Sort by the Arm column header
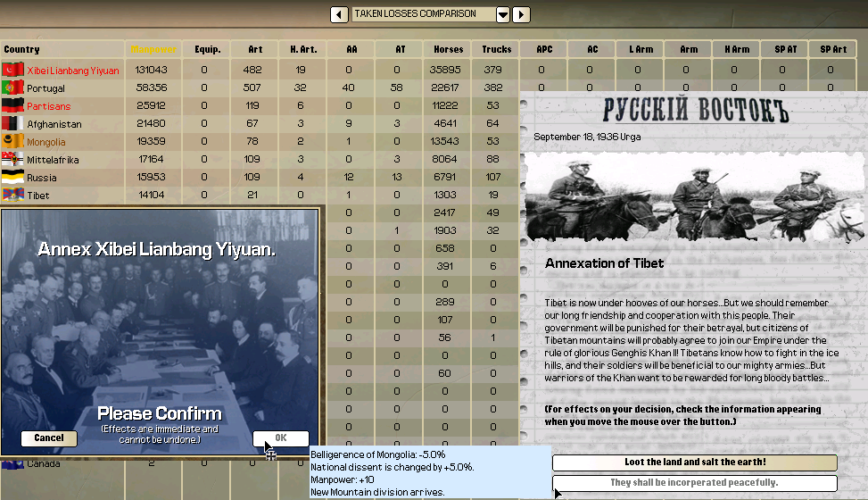 point(690,49)
